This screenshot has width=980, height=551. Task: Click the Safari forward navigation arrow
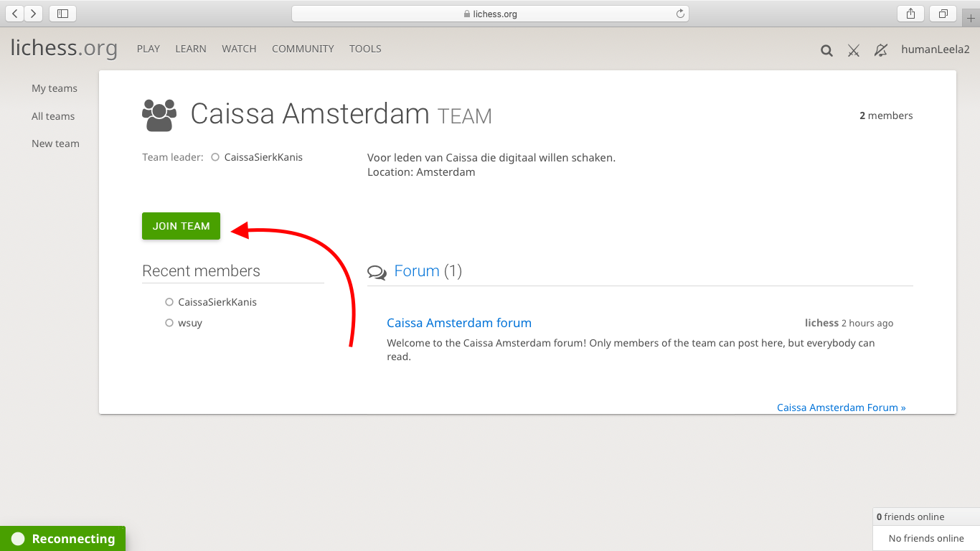click(34, 13)
